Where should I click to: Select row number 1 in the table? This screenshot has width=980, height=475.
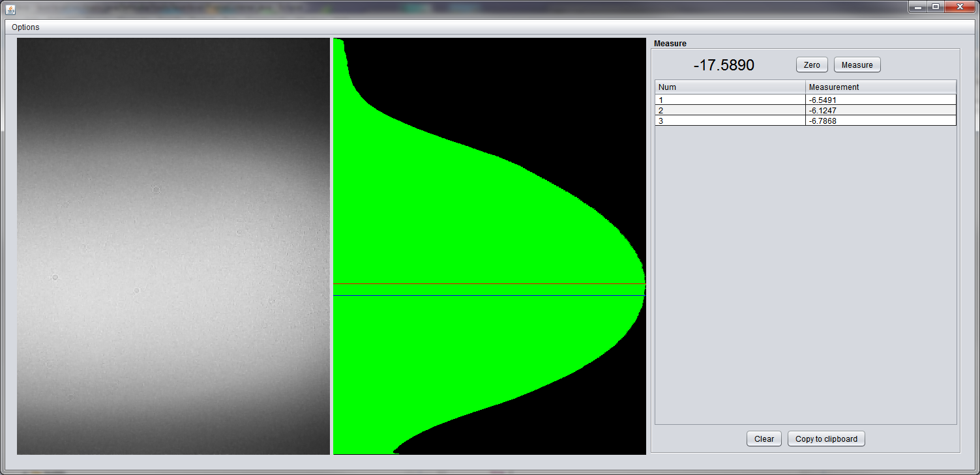730,100
